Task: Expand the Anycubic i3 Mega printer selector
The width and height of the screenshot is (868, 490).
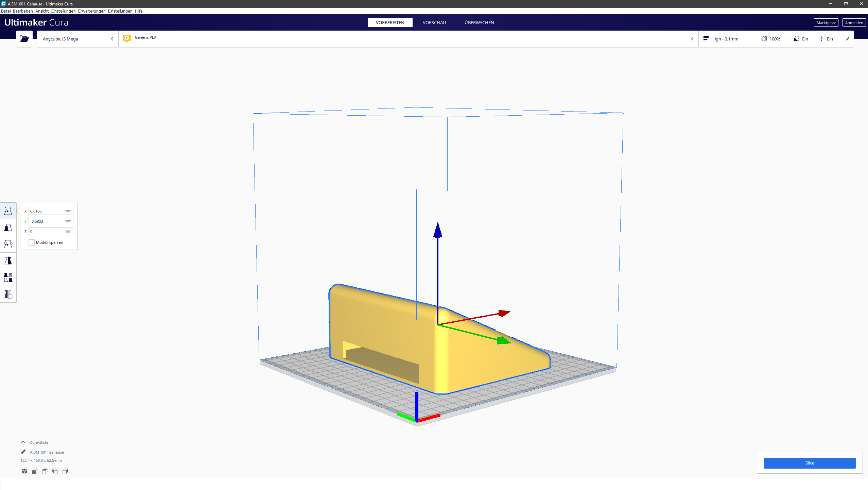Action: click(77, 39)
